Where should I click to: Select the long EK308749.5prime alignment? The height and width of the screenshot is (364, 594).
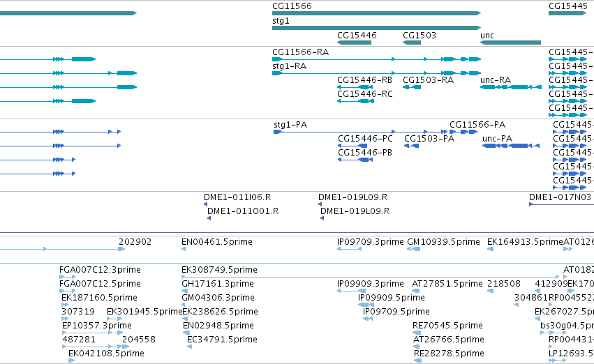[x=371, y=277]
